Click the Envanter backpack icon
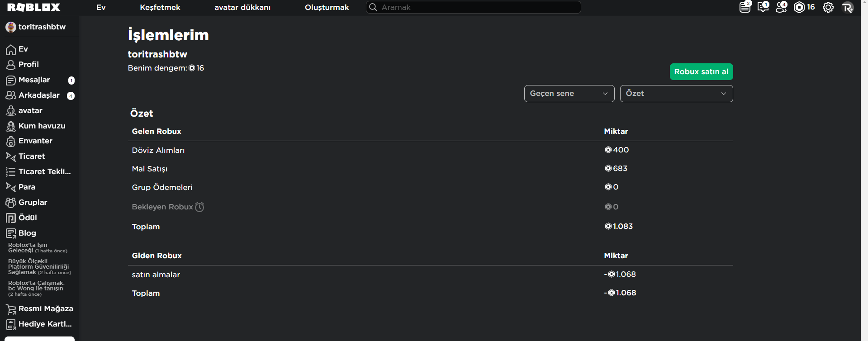The image size is (868, 341). 11,141
